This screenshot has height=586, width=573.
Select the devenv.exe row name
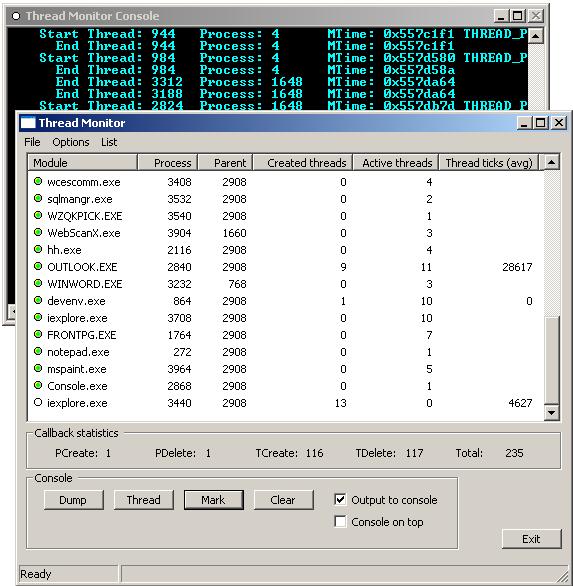click(76, 301)
